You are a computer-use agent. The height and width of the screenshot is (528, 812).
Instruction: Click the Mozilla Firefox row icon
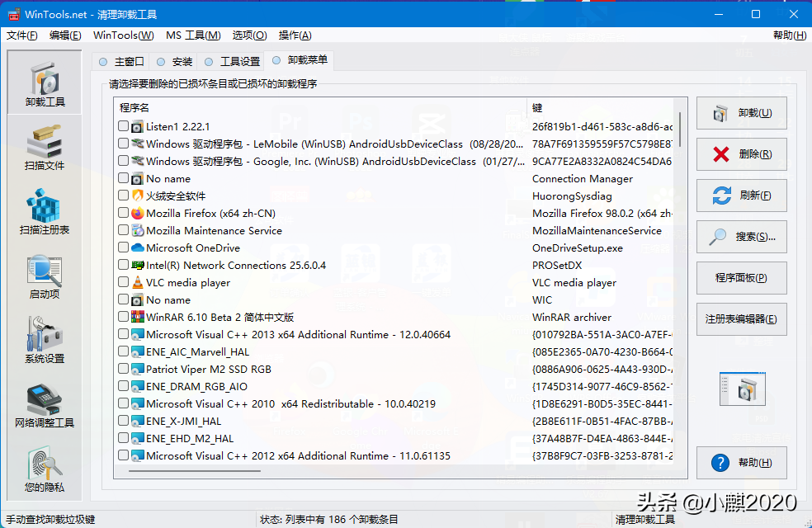[x=137, y=214]
